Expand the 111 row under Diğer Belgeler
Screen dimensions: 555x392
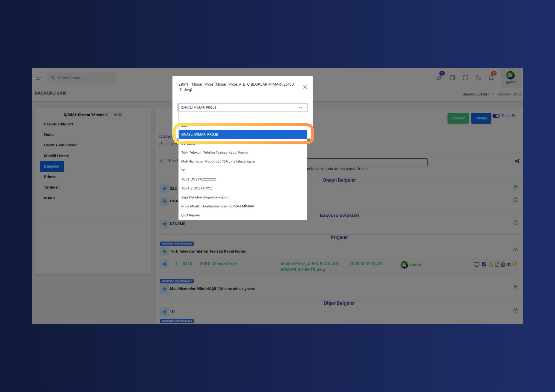(164, 312)
